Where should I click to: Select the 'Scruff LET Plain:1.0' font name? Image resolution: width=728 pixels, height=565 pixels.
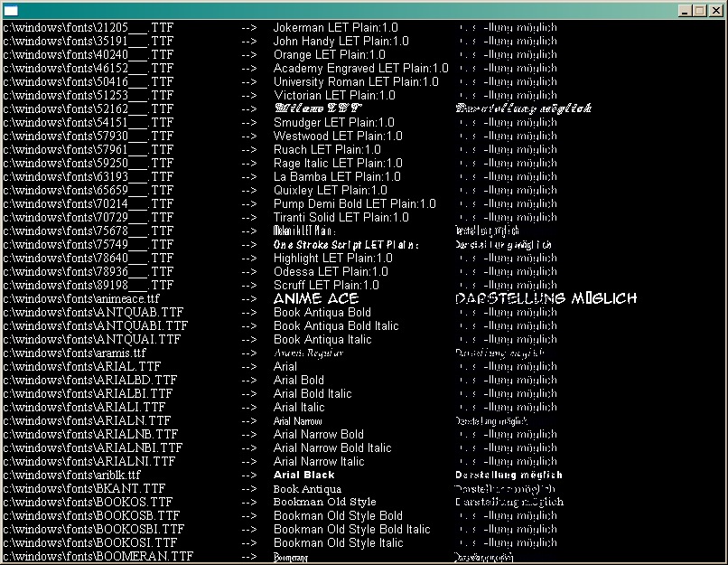[x=326, y=285]
